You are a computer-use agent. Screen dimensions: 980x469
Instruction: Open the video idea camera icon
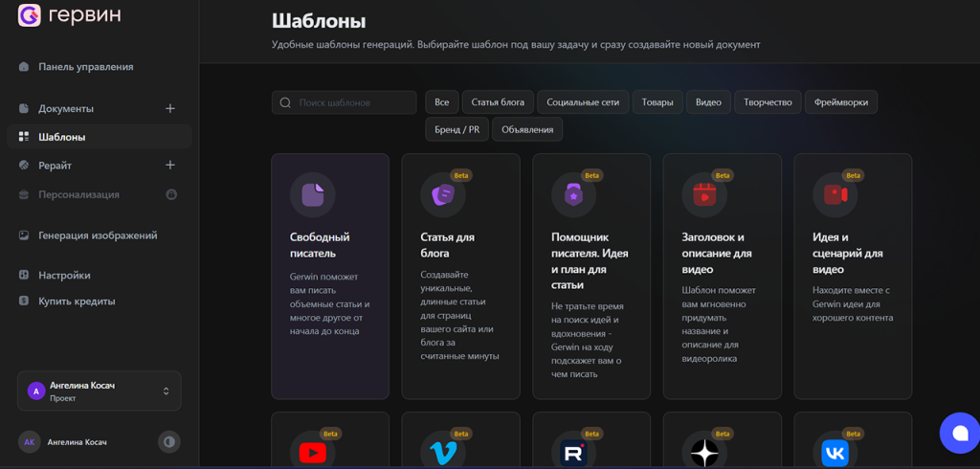click(x=835, y=195)
